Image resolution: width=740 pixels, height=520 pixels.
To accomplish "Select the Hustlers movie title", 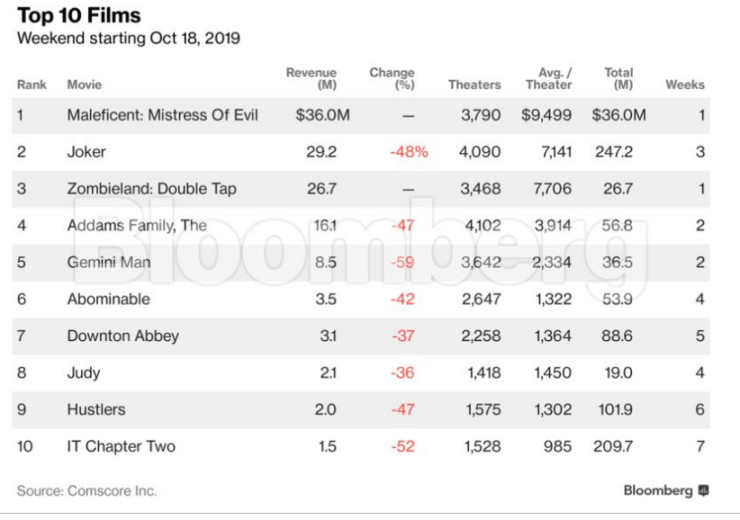I will pyautogui.click(x=95, y=409).
